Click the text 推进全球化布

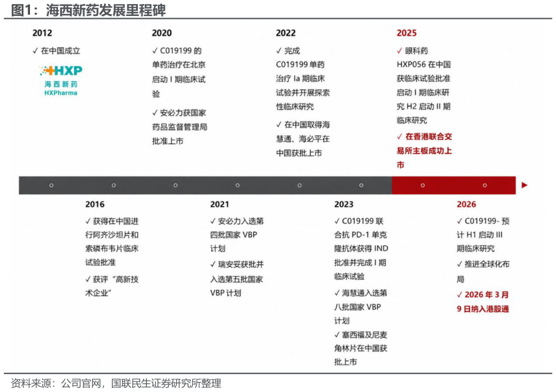click(x=487, y=264)
